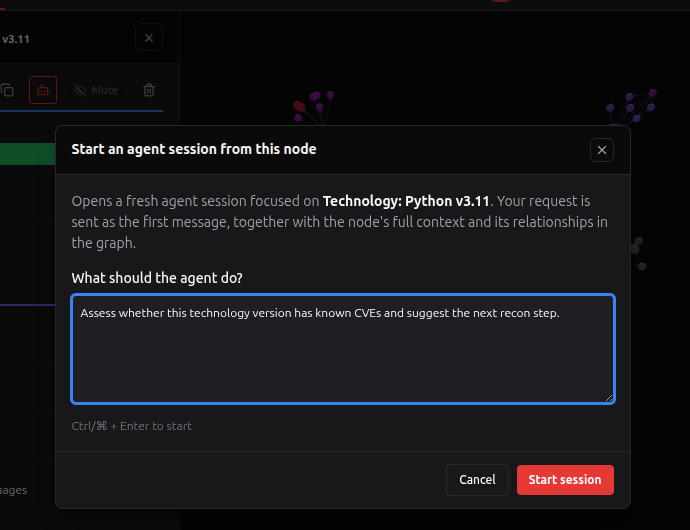Click the textarea resize handle corner
The height and width of the screenshot is (530, 690).
click(609, 398)
